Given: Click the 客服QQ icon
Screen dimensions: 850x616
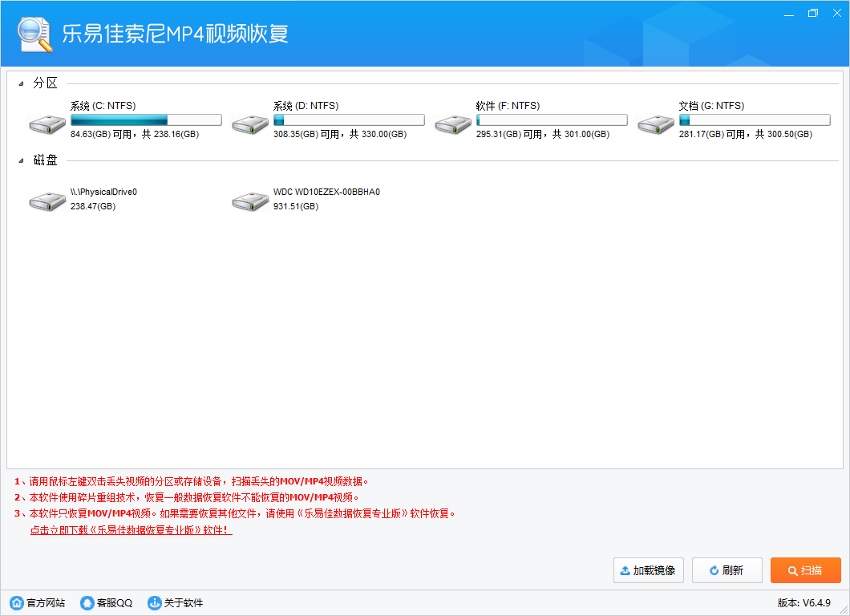Looking at the screenshot, I should click(87, 602).
